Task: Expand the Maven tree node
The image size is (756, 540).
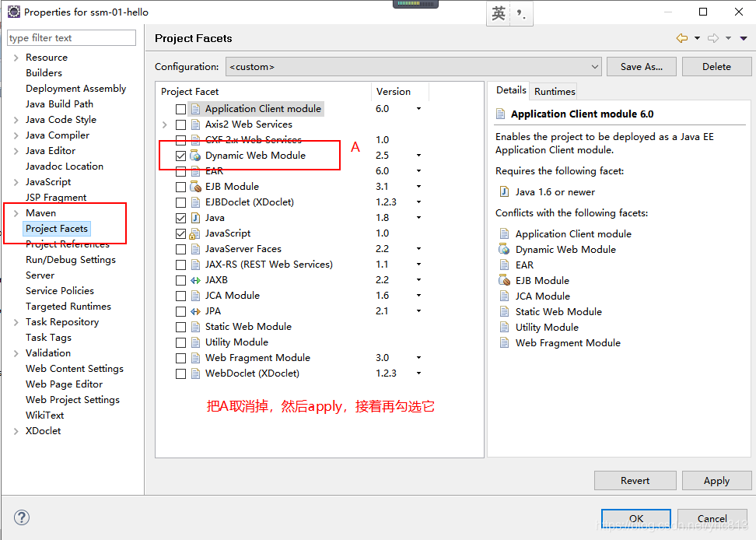Action: click(x=16, y=213)
